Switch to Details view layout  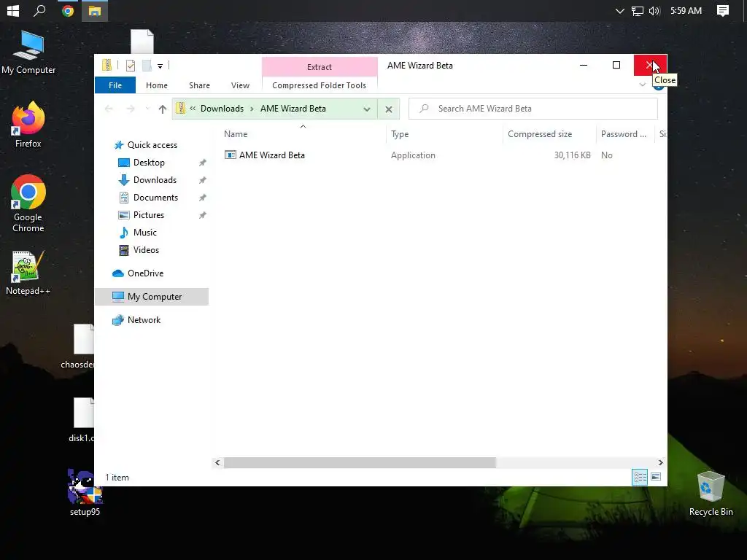click(x=639, y=477)
